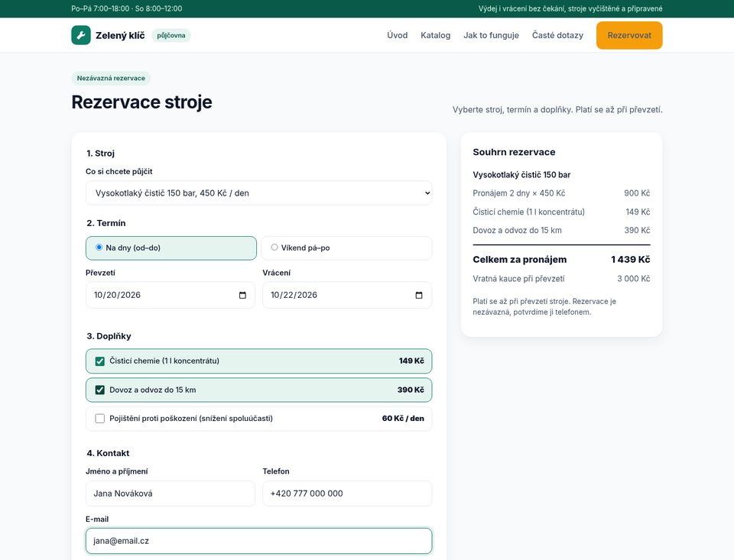Image resolution: width=734 pixels, height=560 pixels.
Task: Expand the machine selection dropdown
Action: point(259,193)
